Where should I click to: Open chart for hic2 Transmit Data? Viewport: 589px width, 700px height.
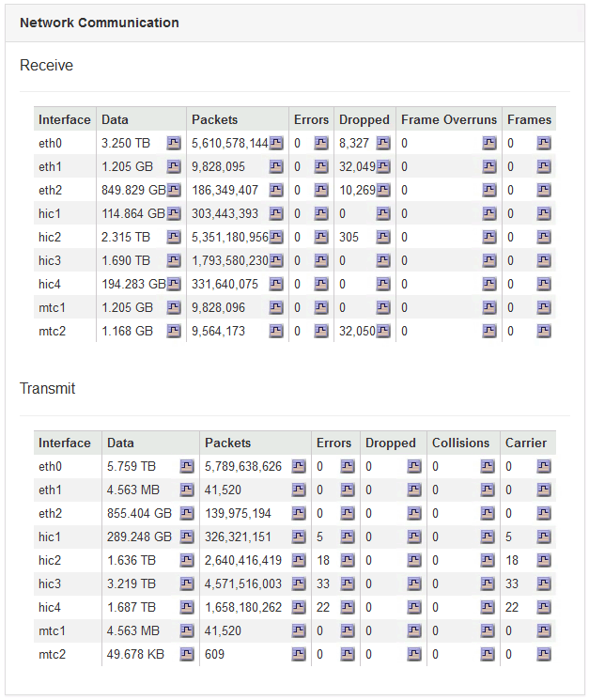click(187, 560)
